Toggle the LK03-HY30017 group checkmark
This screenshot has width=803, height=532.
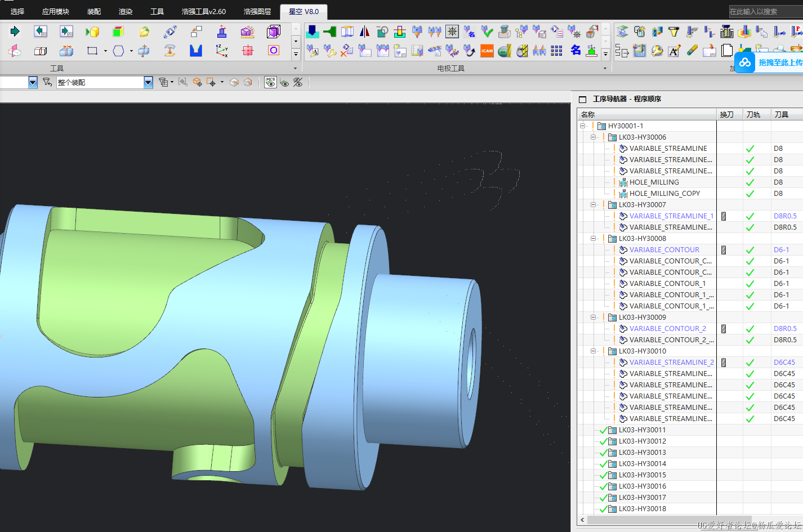click(x=604, y=498)
